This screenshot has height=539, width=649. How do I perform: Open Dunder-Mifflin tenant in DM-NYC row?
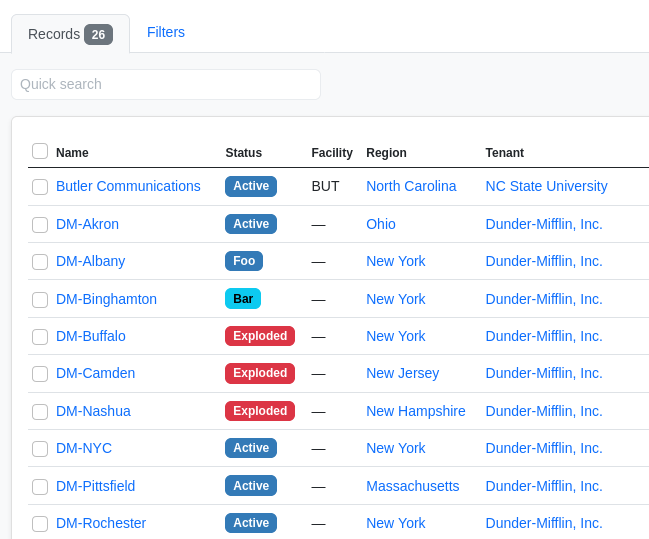coord(544,448)
